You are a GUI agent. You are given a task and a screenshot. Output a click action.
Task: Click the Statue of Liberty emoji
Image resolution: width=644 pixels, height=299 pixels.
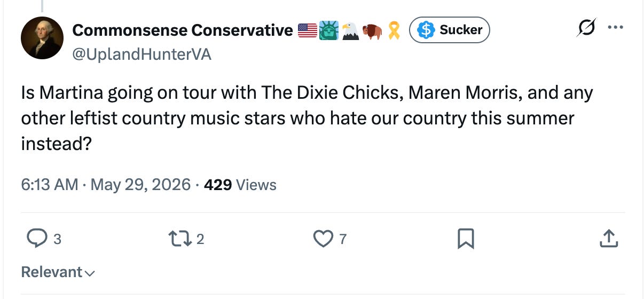click(329, 31)
